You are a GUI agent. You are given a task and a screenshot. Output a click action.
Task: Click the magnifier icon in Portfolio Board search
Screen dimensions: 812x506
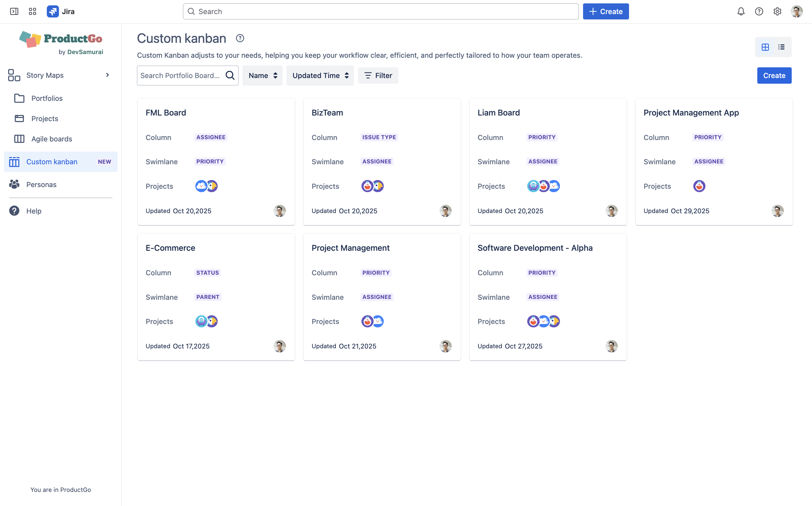[x=230, y=75]
